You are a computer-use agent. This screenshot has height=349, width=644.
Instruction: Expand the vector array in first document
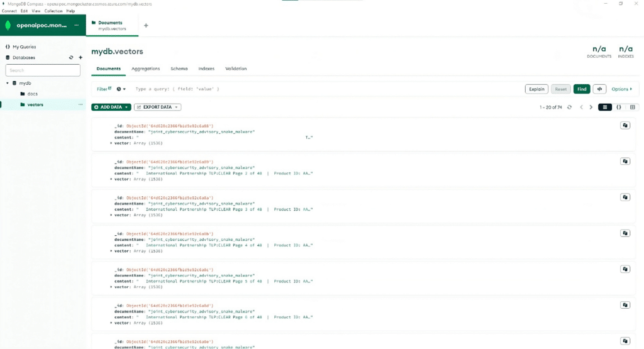(111, 143)
